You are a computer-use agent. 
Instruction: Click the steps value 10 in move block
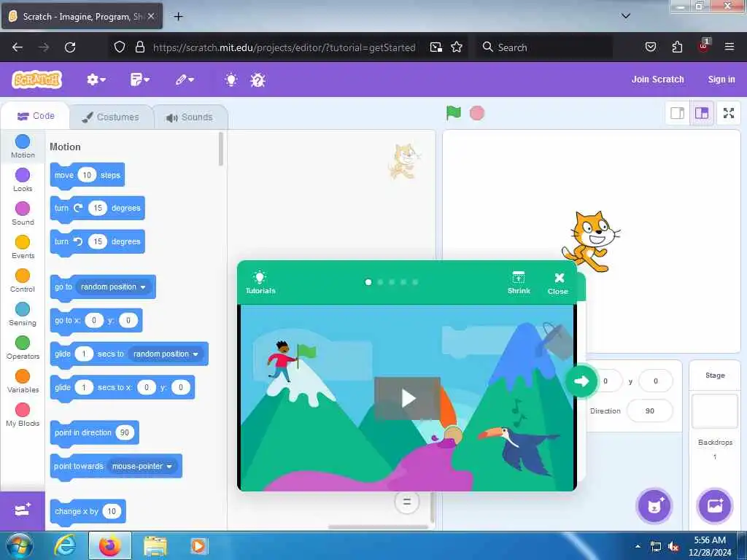coord(87,175)
